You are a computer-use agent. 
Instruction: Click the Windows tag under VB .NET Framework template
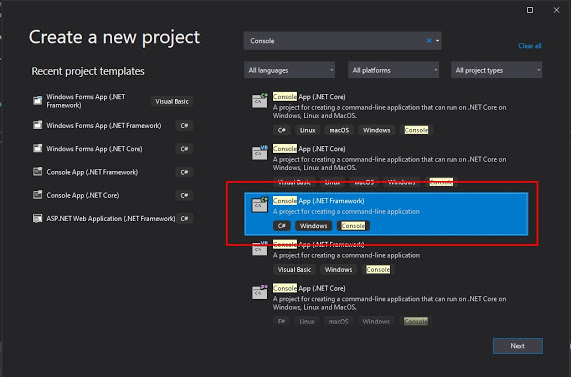(338, 270)
